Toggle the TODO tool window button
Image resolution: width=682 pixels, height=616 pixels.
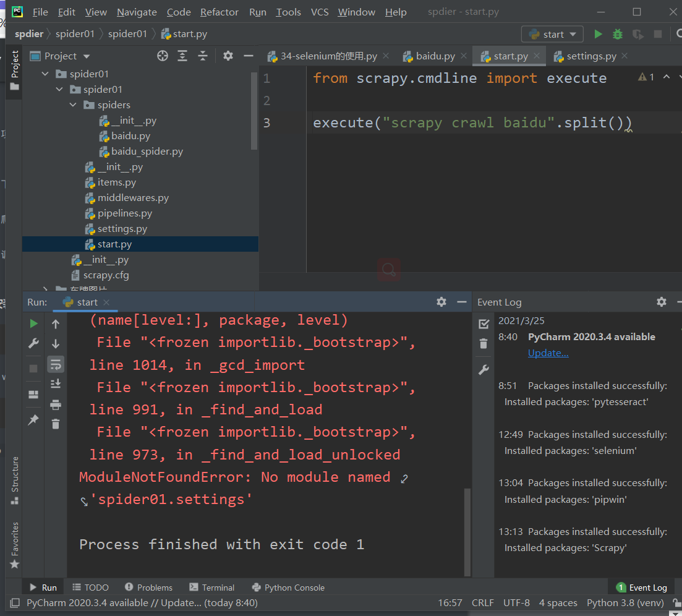[90, 588]
